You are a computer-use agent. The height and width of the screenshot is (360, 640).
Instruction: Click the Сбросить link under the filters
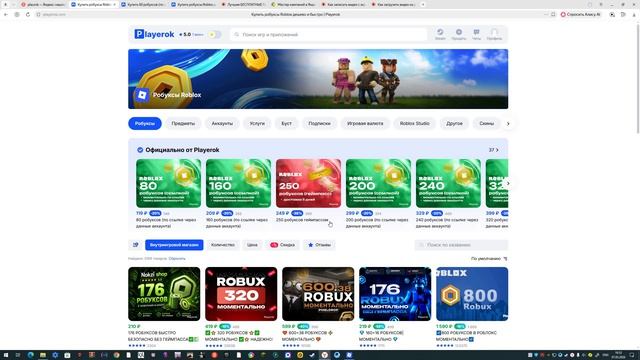click(x=177, y=259)
